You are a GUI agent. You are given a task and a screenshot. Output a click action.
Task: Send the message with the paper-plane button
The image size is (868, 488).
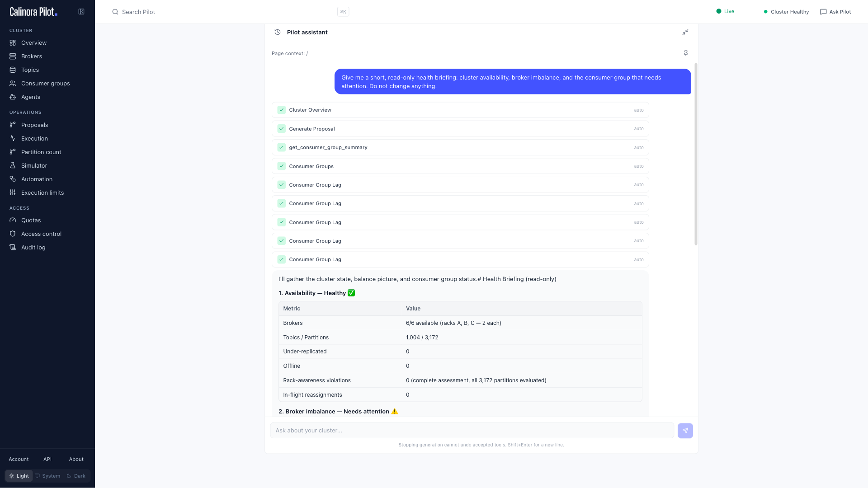tap(685, 431)
